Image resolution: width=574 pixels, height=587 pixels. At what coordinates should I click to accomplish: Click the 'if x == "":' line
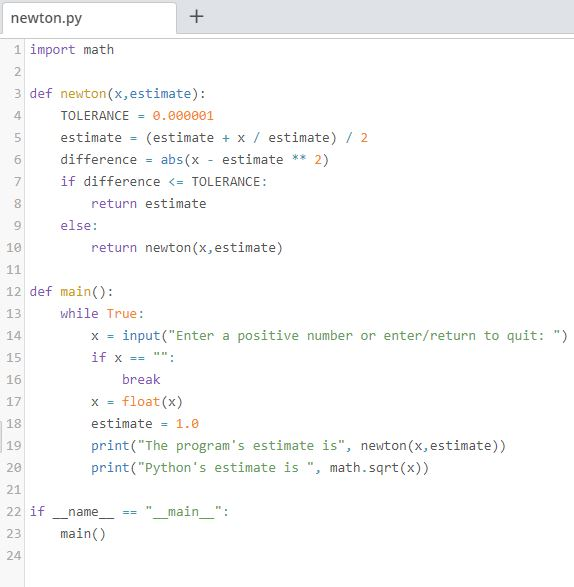(133, 358)
